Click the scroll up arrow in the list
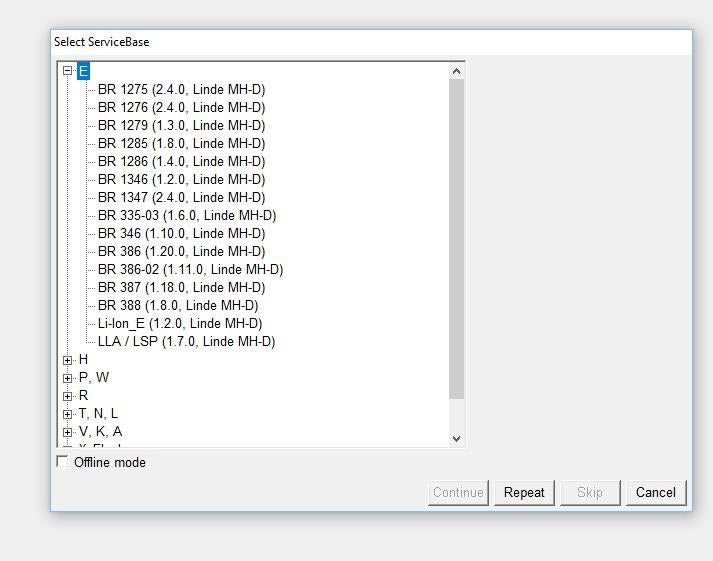The height and width of the screenshot is (561, 713). [x=457, y=71]
